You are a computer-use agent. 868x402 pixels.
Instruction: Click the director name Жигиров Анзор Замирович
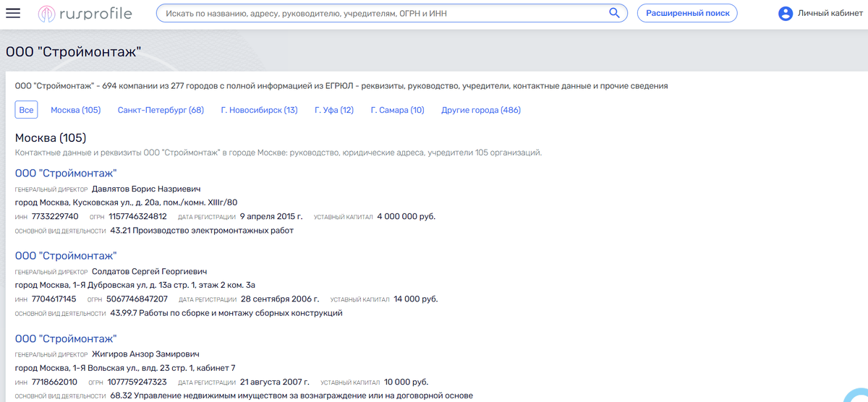[x=145, y=354]
